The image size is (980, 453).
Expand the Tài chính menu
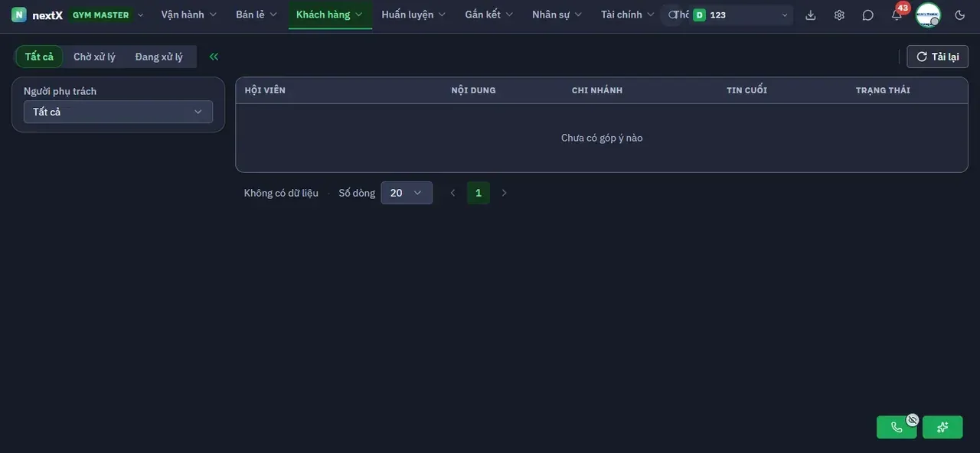coord(628,15)
